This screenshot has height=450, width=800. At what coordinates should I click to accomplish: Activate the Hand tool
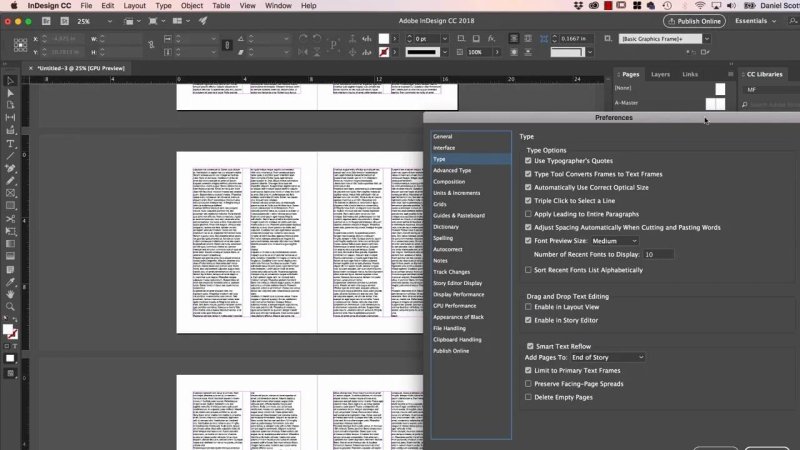pyautogui.click(x=10, y=294)
